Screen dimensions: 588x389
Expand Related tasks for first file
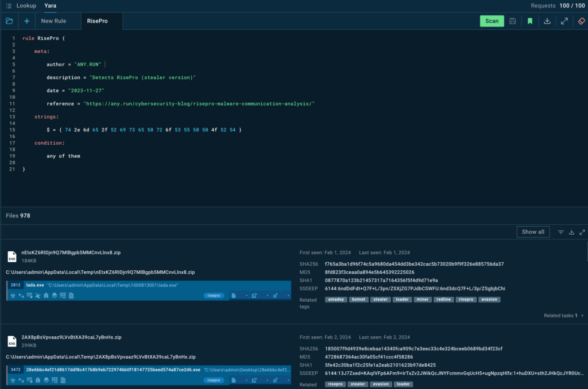point(563,316)
